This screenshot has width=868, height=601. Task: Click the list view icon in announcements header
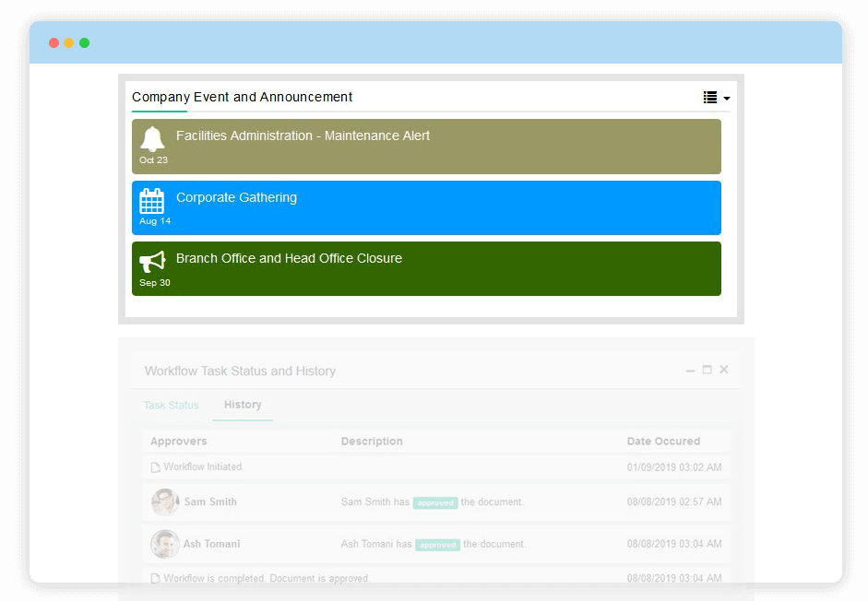(x=710, y=98)
